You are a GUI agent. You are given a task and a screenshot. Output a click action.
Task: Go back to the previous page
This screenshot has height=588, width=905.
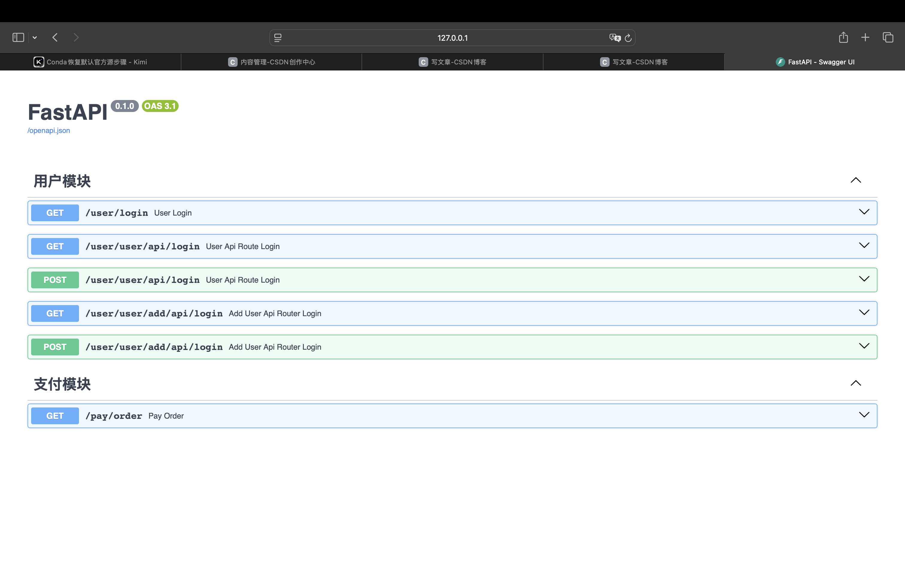click(x=55, y=37)
